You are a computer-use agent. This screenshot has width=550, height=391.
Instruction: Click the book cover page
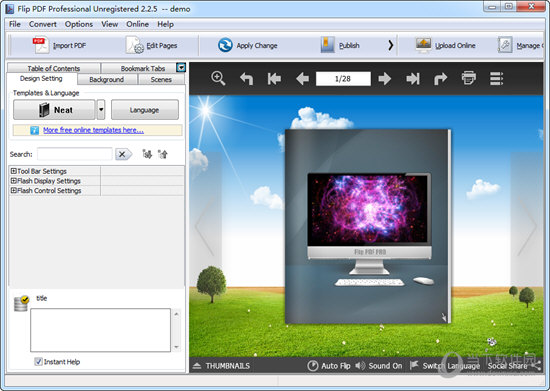tap(367, 226)
